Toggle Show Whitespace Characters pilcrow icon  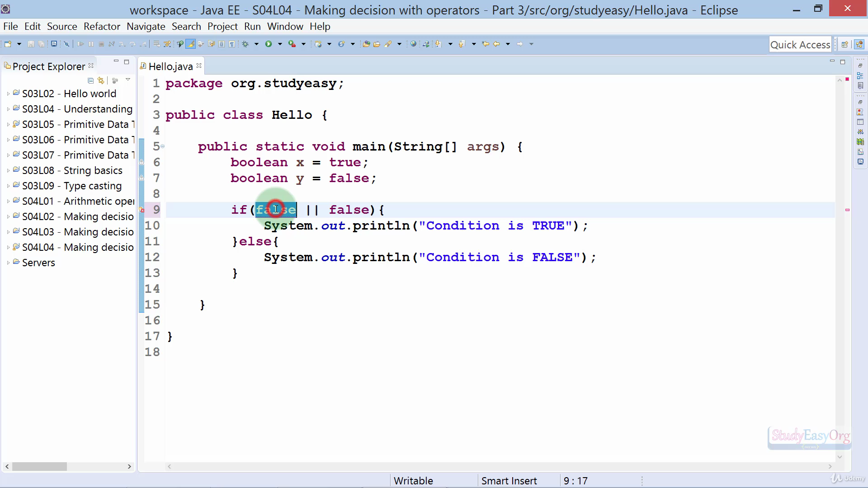(x=232, y=44)
